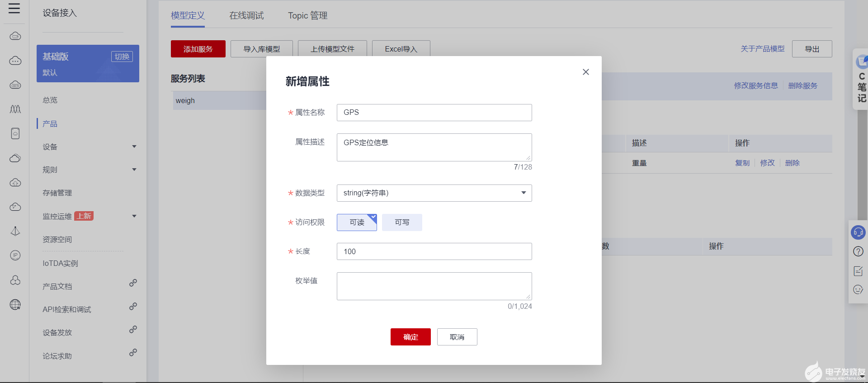The width and height of the screenshot is (868, 383).
Task: Click the link icon beside 产品文档
Action: pos(133,283)
